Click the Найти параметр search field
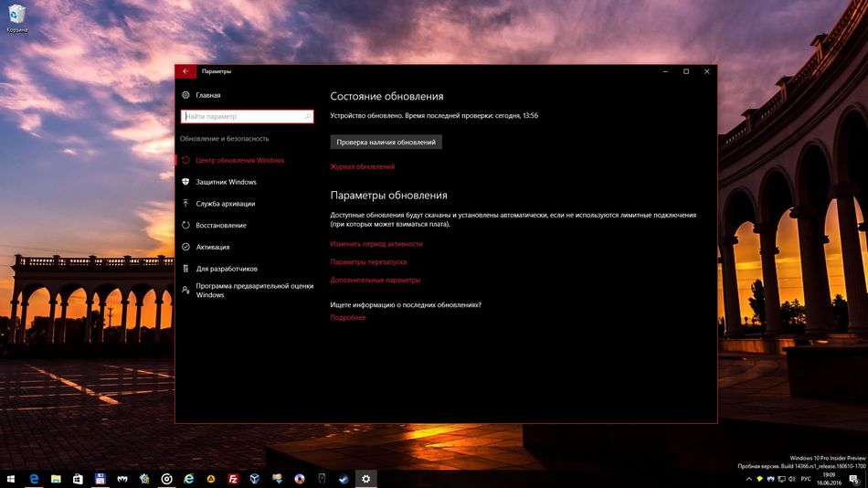The image size is (868, 488). pyautogui.click(x=247, y=116)
